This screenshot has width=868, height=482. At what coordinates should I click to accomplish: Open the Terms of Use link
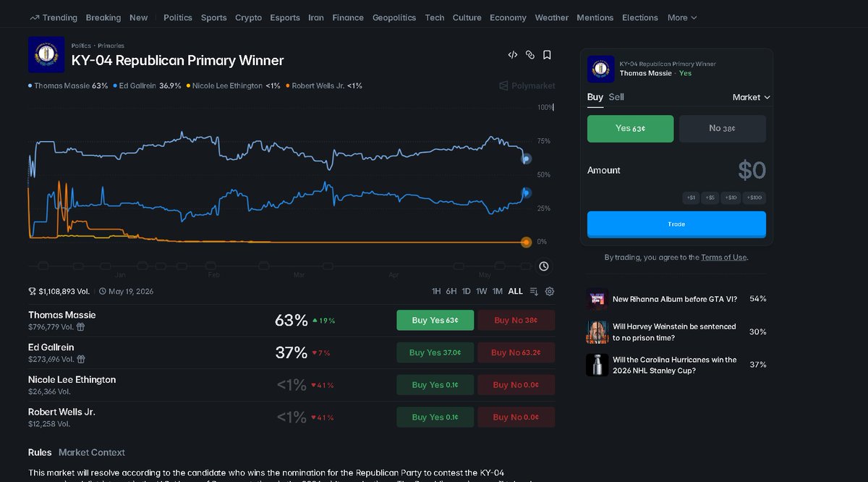click(724, 257)
